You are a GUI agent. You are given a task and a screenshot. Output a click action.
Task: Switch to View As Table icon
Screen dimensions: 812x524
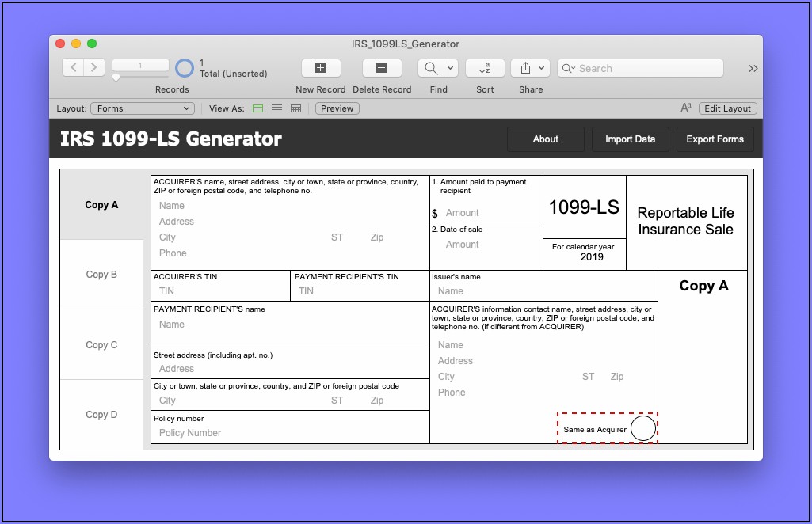pyautogui.click(x=296, y=108)
